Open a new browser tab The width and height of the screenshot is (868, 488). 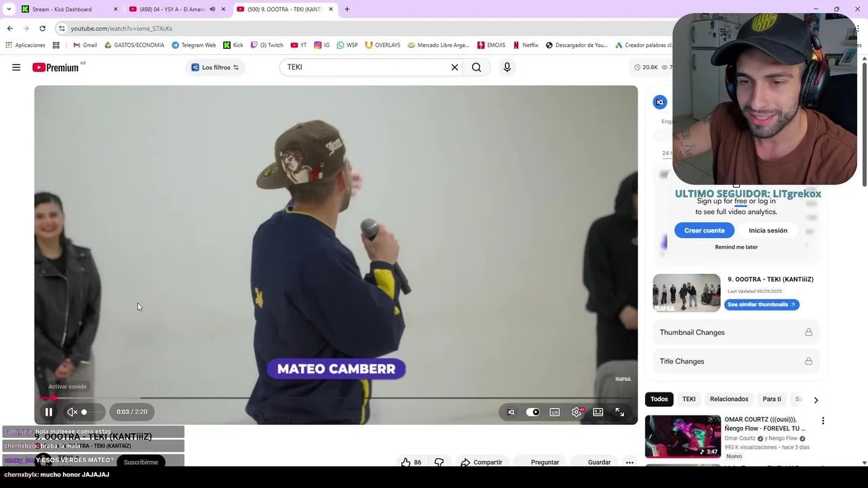pos(347,9)
